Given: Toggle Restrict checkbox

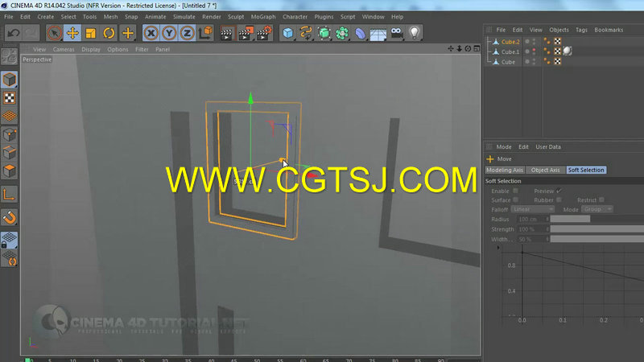Looking at the screenshot, I should [x=601, y=200].
